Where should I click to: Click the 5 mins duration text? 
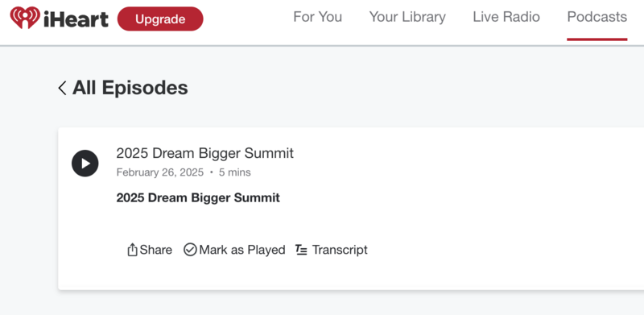pos(234,172)
